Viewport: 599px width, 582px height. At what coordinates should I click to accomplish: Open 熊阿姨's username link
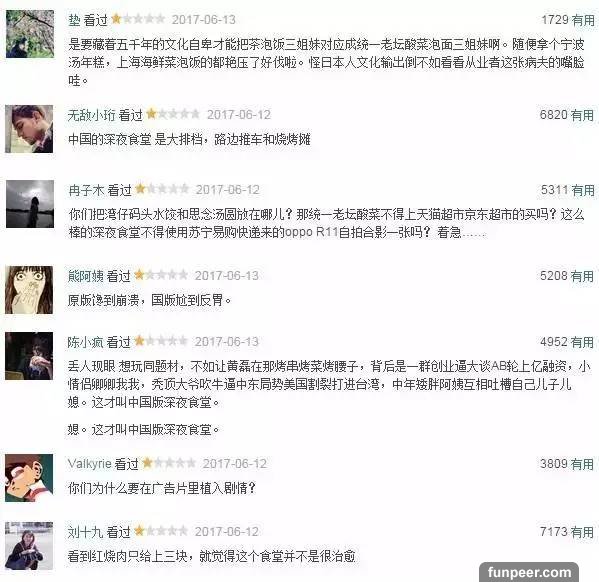(x=86, y=276)
